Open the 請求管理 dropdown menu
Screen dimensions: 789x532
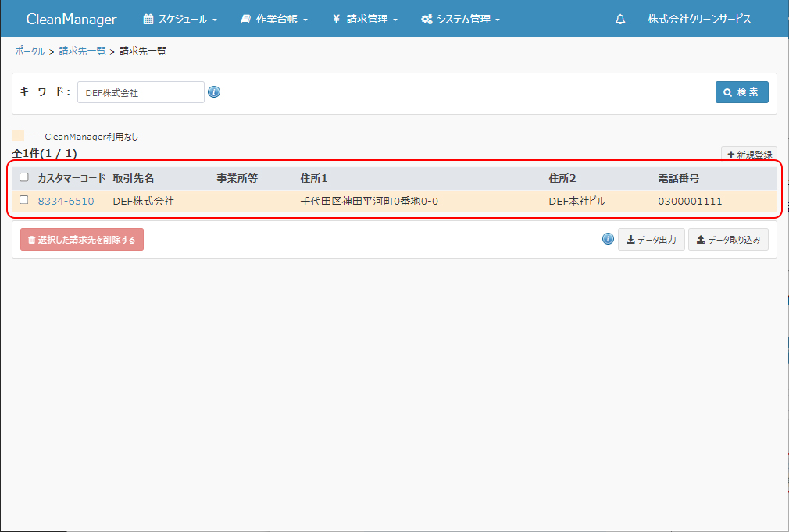365,20
